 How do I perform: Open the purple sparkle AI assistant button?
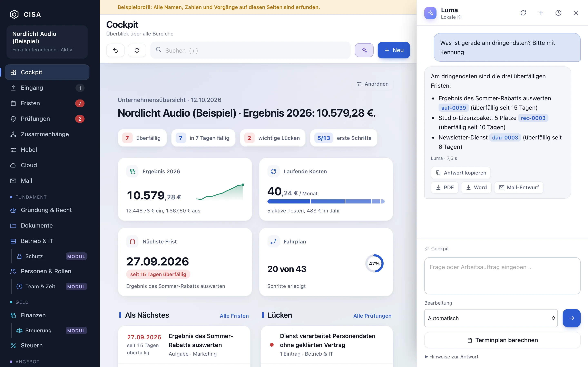click(364, 50)
